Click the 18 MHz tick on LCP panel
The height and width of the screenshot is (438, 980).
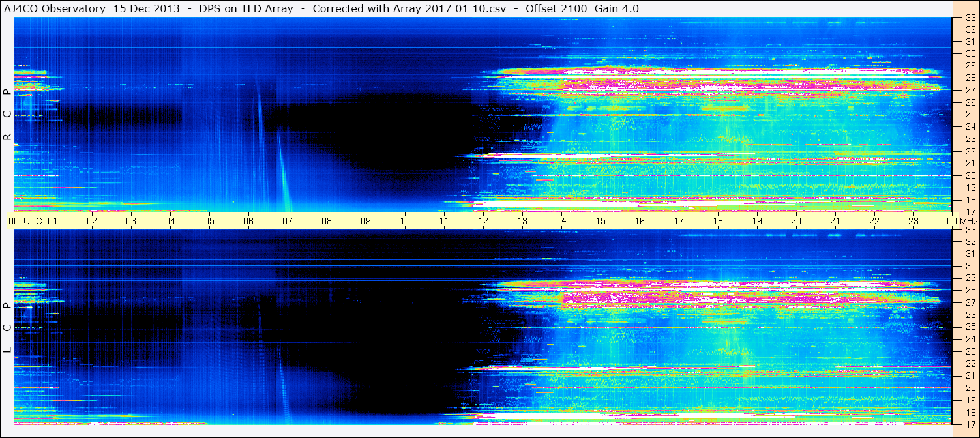point(970,413)
